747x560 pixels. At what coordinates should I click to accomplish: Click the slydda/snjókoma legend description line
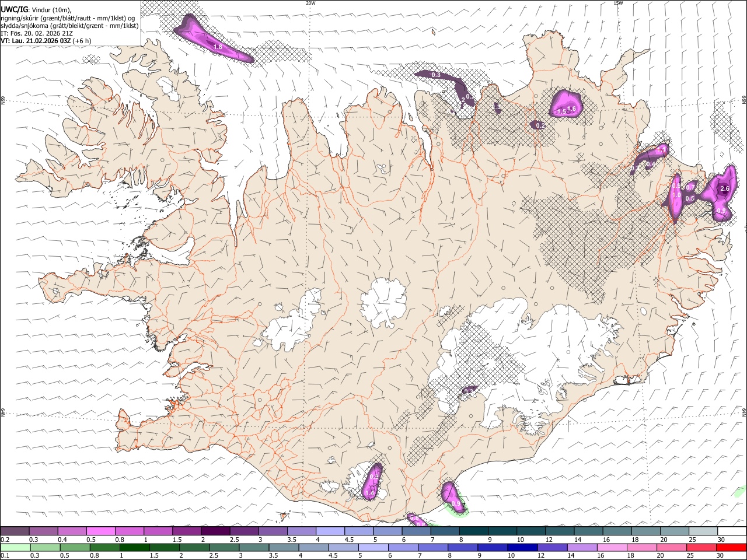tap(69, 26)
